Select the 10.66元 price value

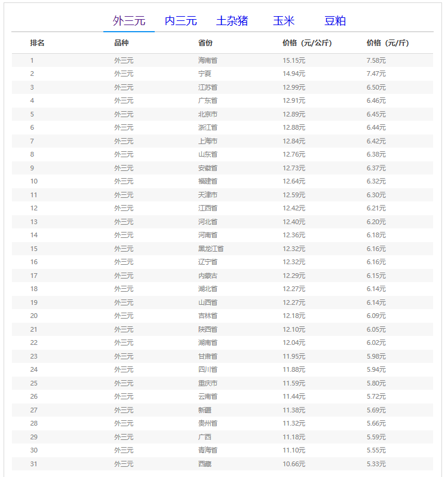coord(294,464)
